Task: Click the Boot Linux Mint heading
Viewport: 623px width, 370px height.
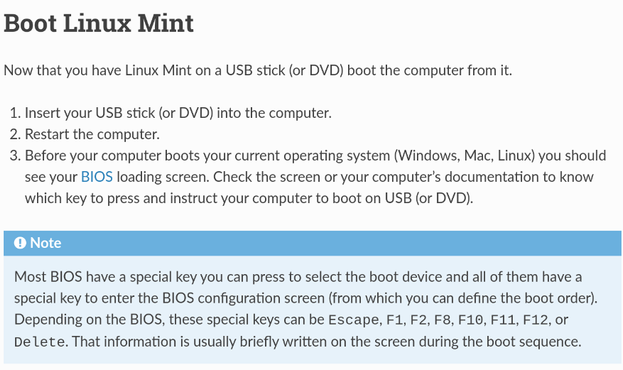Action: (x=99, y=23)
